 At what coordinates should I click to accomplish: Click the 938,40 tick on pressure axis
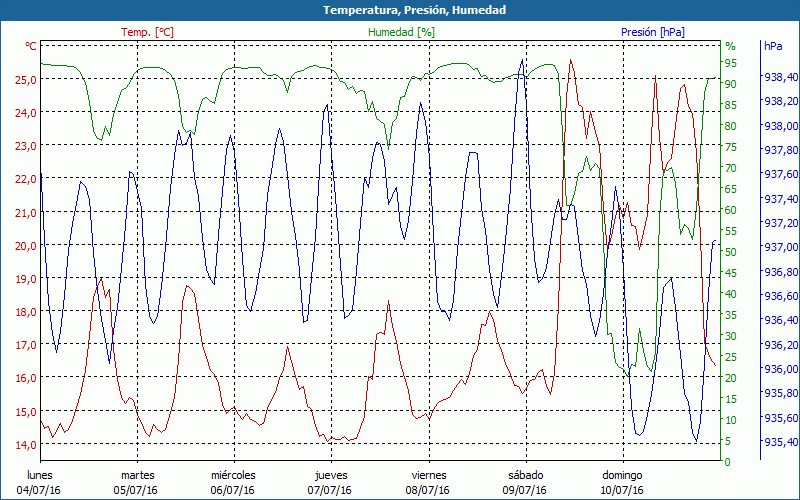point(780,77)
